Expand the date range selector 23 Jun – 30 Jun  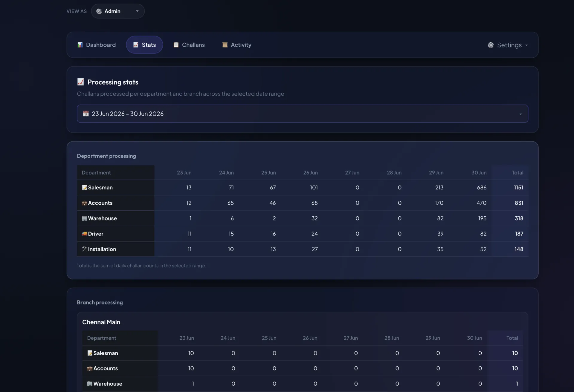[x=302, y=114]
